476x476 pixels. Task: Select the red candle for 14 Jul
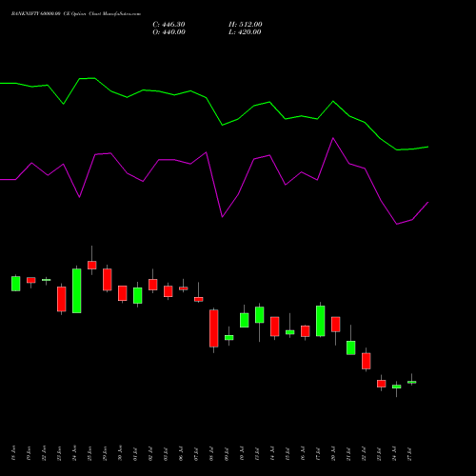pyautogui.click(x=275, y=327)
